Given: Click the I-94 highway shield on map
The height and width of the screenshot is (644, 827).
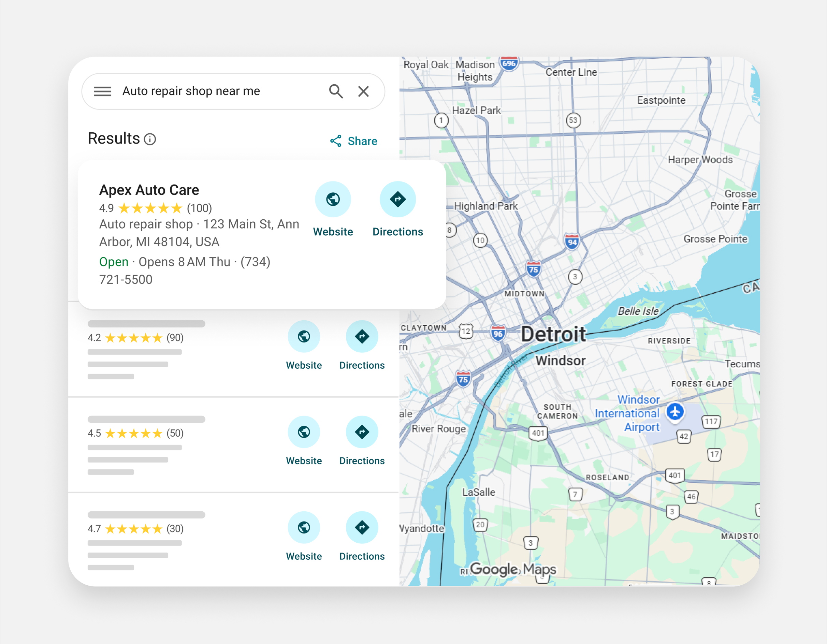Looking at the screenshot, I should [572, 241].
